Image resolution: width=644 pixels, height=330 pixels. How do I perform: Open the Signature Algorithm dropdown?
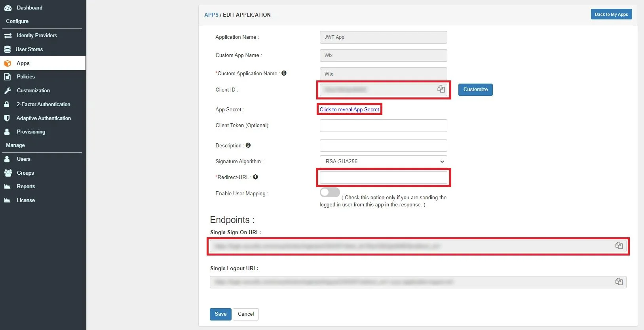[x=383, y=162]
